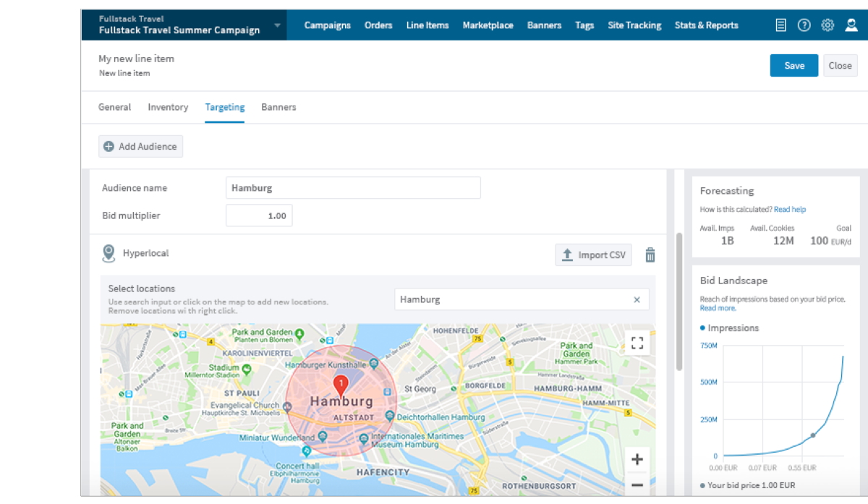Click the Planten un Blomen park marker
This screenshot has height=504, width=868.
coord(300,335)
